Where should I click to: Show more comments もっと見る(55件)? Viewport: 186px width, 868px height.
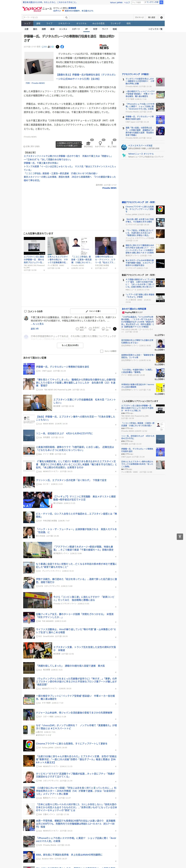coord(70,345)
